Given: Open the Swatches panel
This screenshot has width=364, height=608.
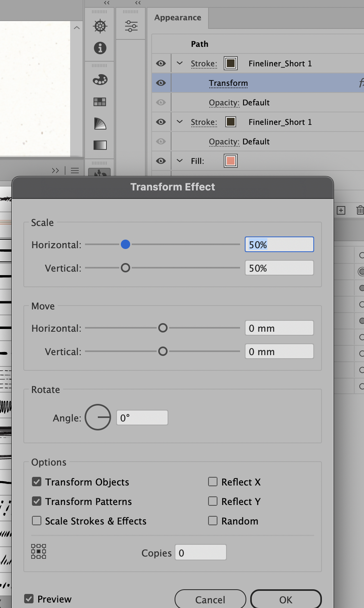Looking at the screenshot, I should pos(100,102).
